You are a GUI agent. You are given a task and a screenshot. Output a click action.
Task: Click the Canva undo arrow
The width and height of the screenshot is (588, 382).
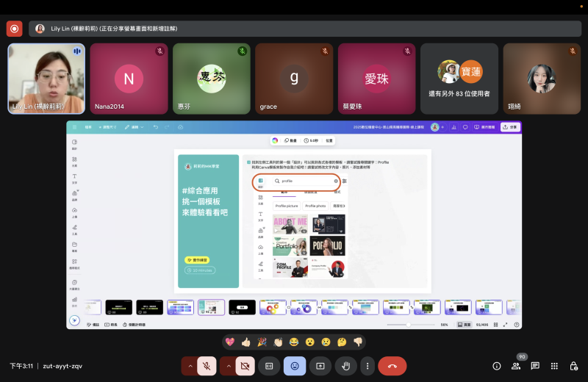point(156,127)
